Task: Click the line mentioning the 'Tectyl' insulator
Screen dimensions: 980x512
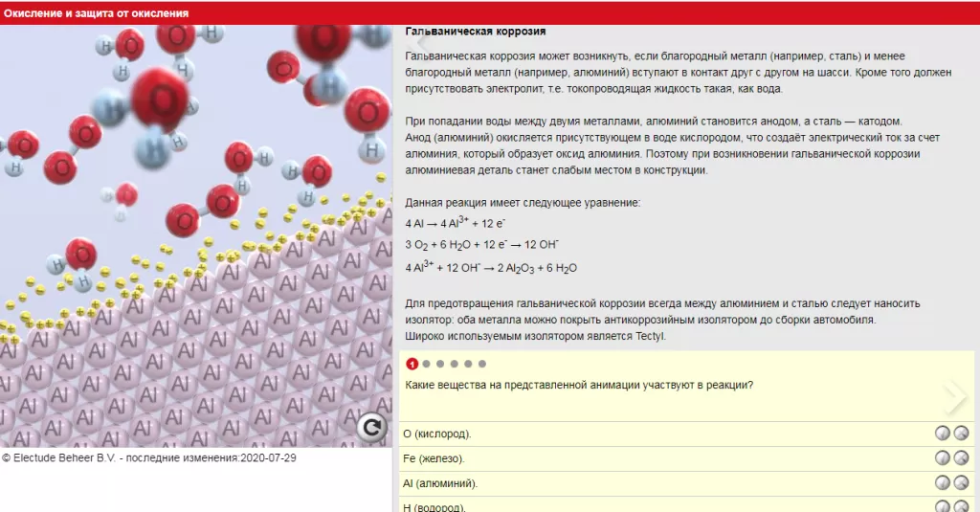Action: coord(535,336)
